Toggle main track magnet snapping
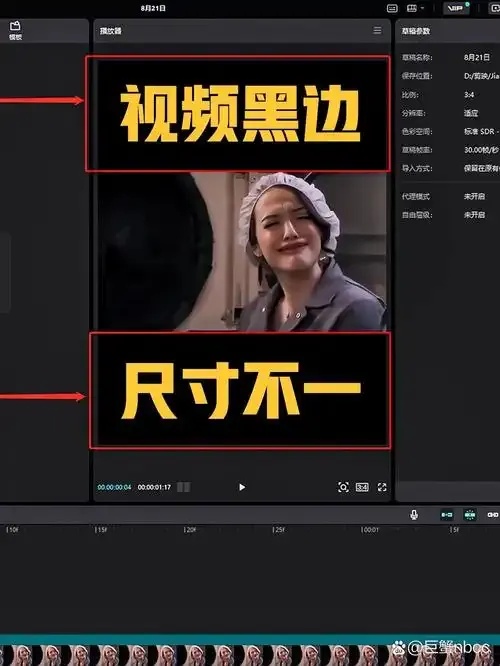Viewport: 500px width, 666px height. point(446,515)
